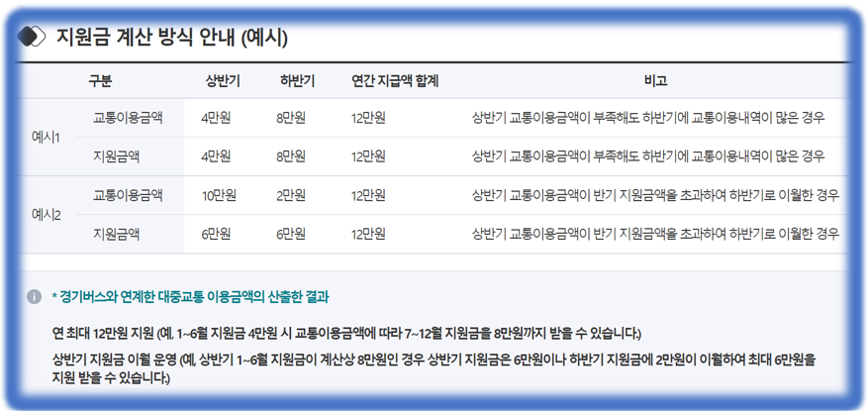Viewport: 868px width, 411px height.
Task: Click the 상반기 column header
Action: tap(223, 81)
